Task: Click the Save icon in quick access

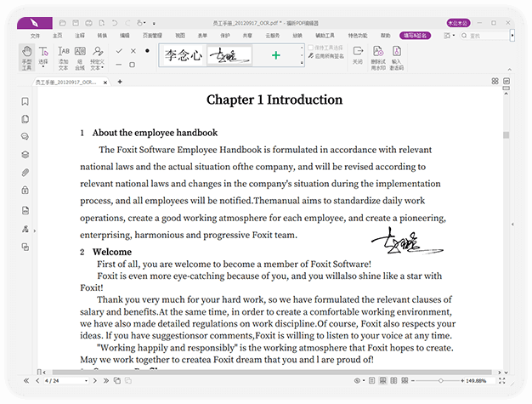Action: coord(76,23)
